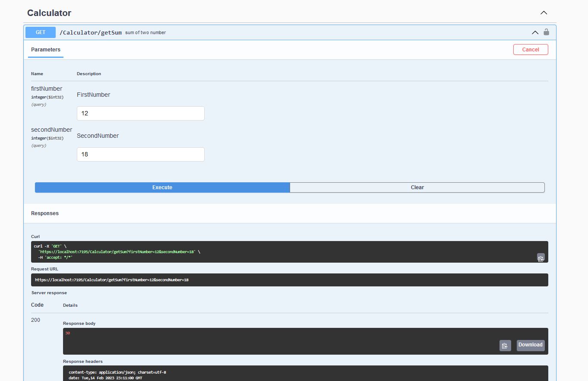This screenshot has height=381, width=588.
Task: Collapse the getSum operation with its chevron
Action: pos(535,32)
